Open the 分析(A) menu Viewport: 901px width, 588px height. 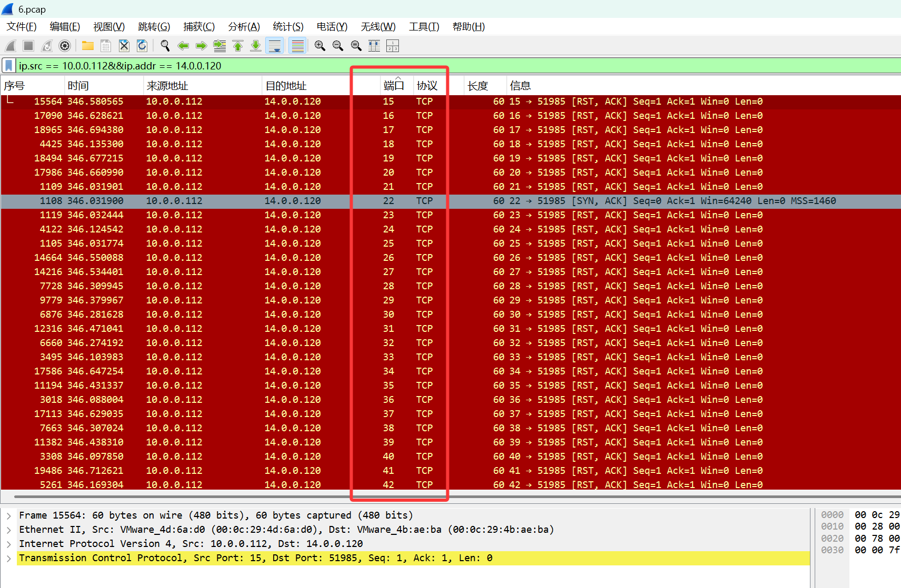(244, 27)
